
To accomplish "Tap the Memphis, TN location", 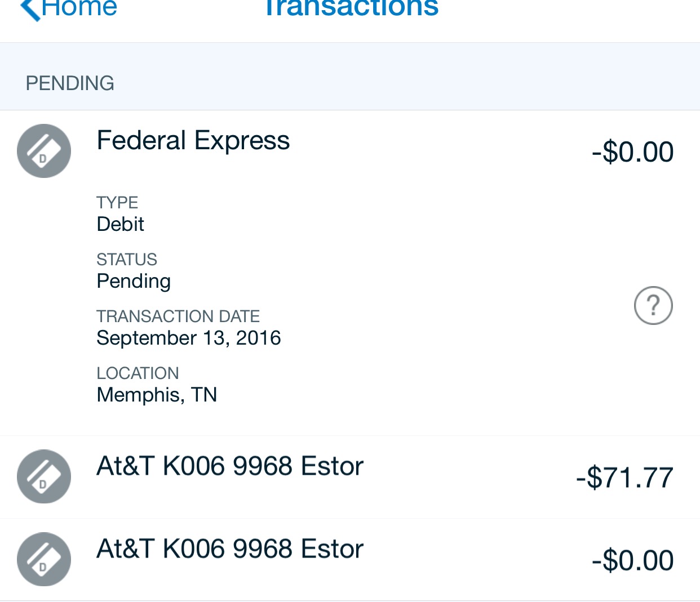I will (x=157, y=395).
